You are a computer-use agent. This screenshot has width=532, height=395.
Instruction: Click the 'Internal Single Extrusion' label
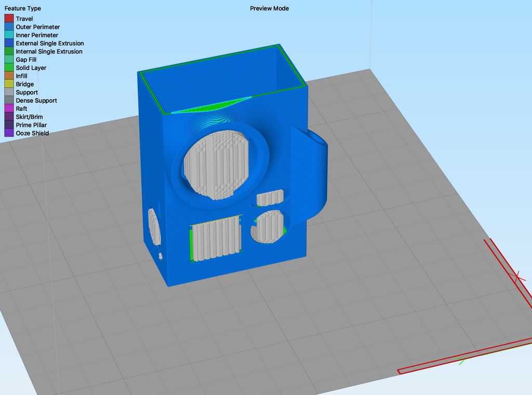coord(49,51)
